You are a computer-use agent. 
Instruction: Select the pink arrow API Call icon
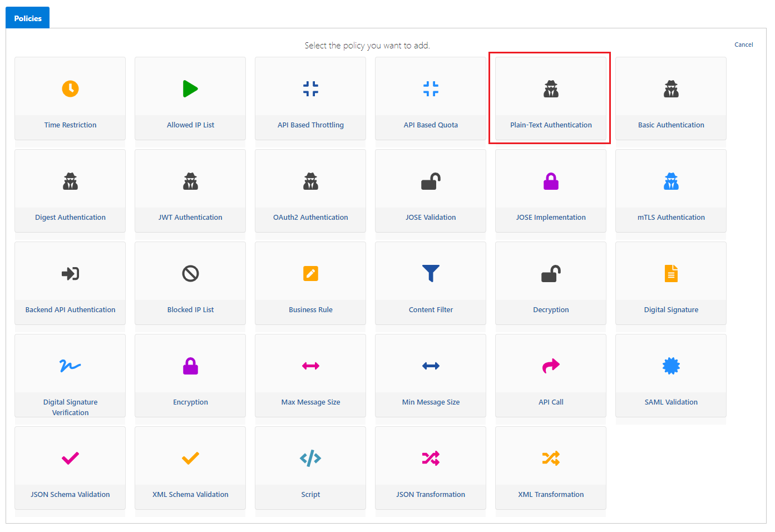coord(551,366)
